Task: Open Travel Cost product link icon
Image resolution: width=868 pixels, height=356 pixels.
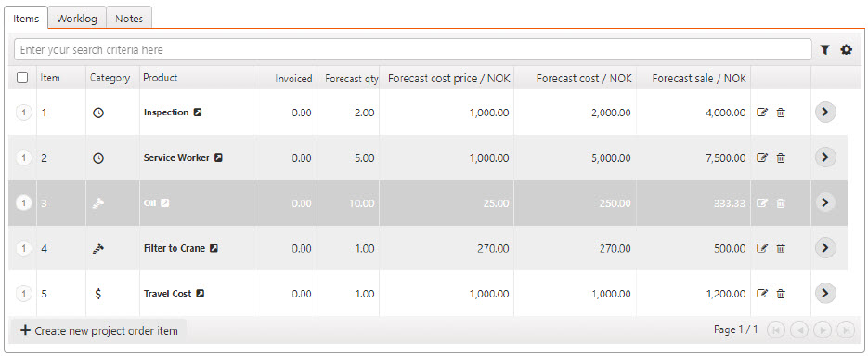Action: [x=201, y=294]
